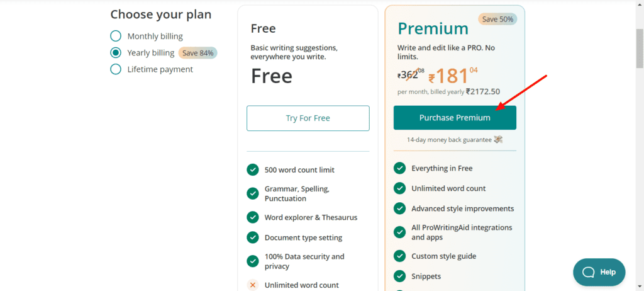
Task: Click the Save 84% badge
Action: tap(198, 53)
